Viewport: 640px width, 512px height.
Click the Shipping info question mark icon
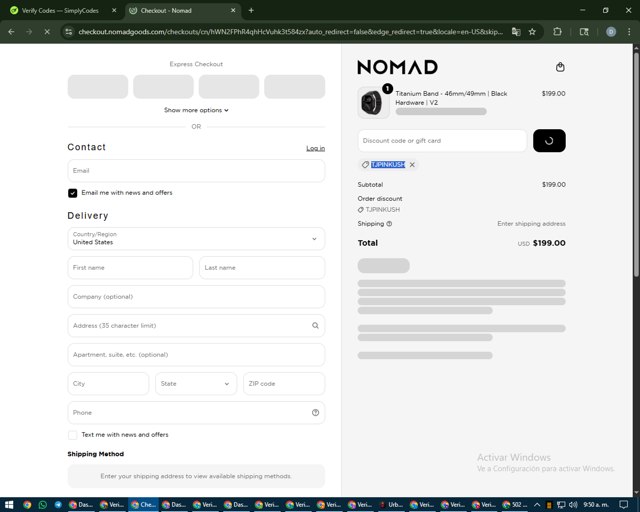point(389,224)
